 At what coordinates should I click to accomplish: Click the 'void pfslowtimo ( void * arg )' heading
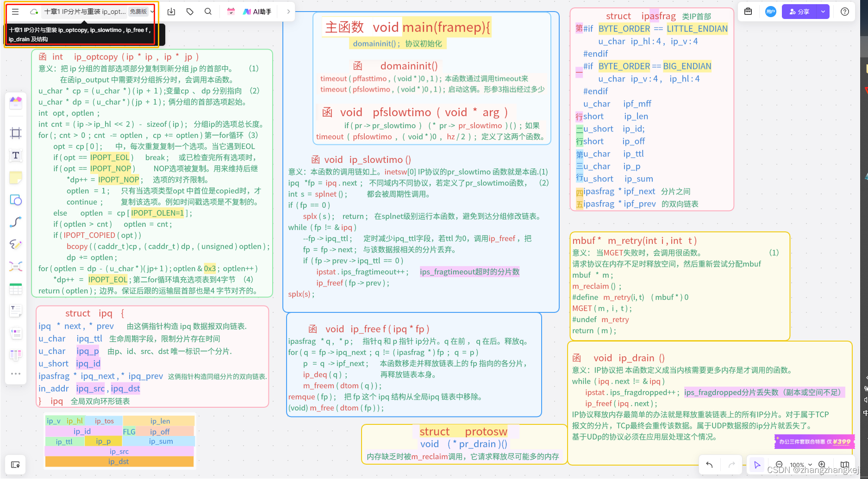424,112
